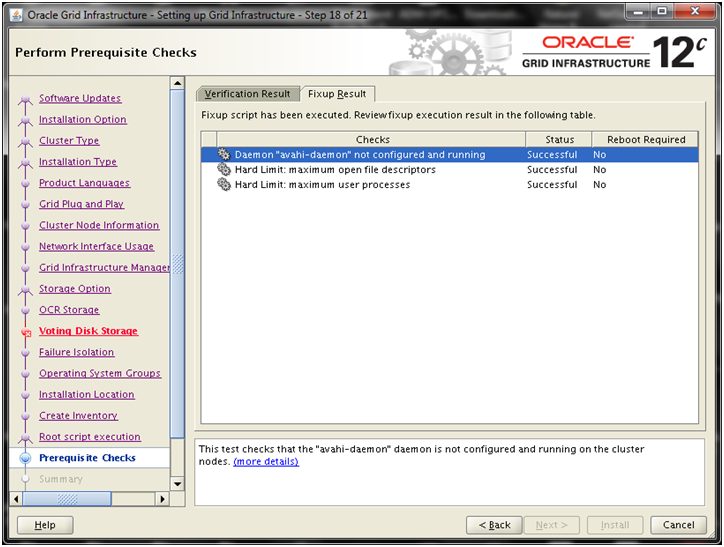Jump to the Installation Location step
Viewport: 724px width, 547px height.
pos(87,395)
